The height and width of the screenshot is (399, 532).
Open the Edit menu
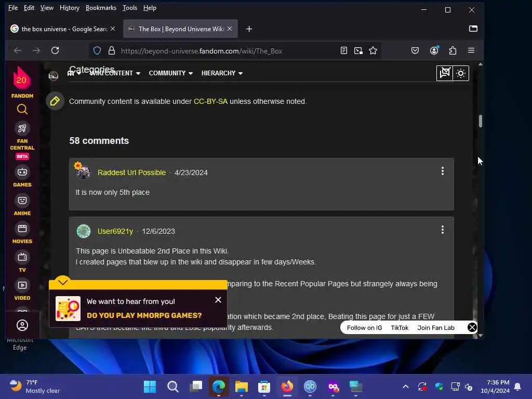(x=29, y=8)
